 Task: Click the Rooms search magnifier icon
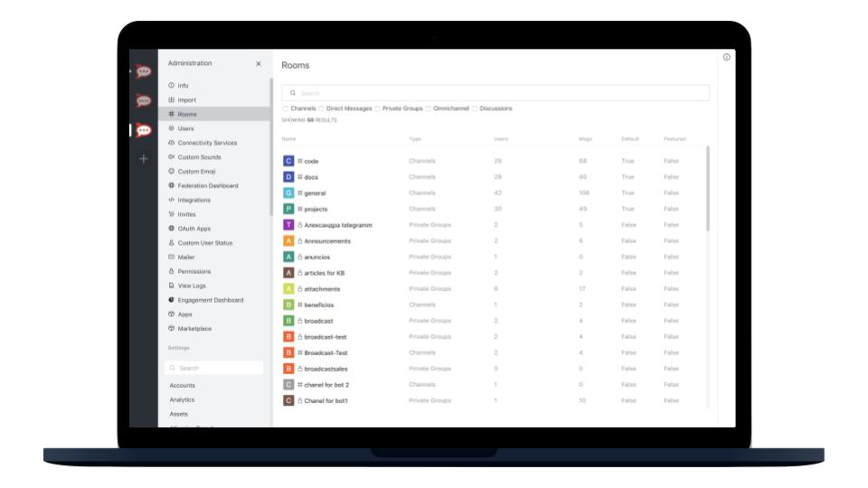coord(293,93)
